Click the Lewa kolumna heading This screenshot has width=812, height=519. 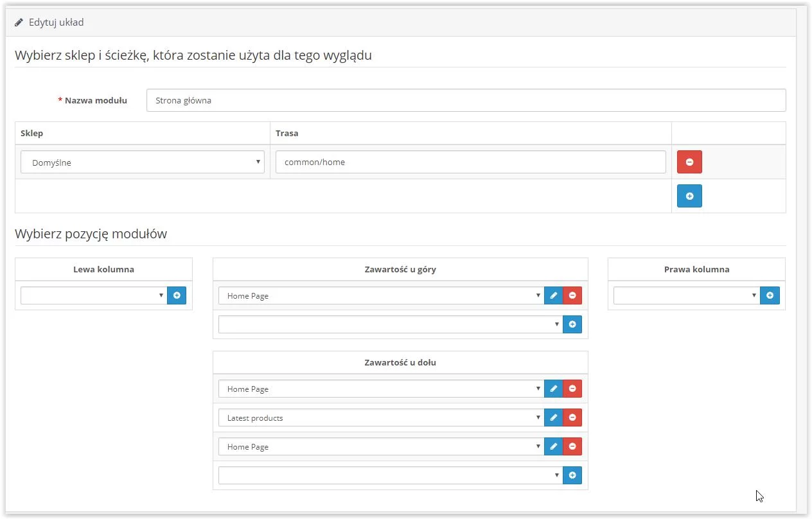[103, 269]
